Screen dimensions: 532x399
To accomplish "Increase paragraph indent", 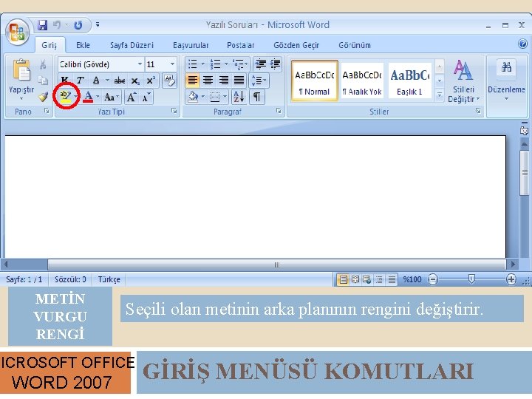I will click(275, 64).
